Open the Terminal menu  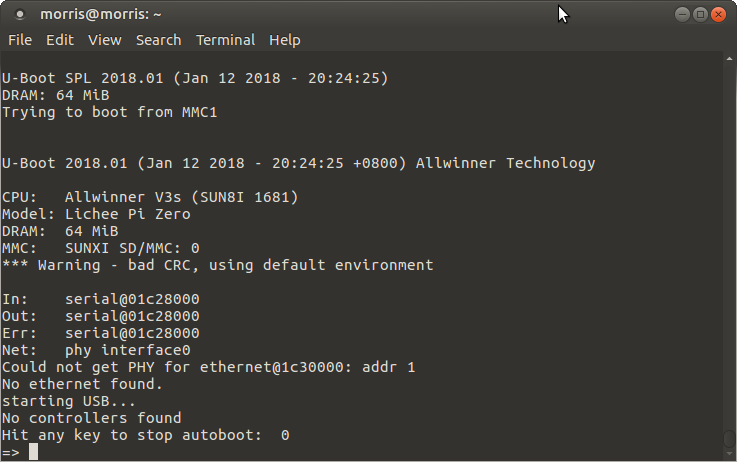(225, 40)
